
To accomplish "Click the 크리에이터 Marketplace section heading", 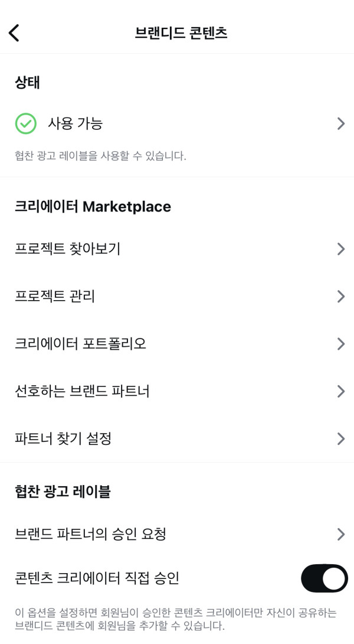I will 93,207.
